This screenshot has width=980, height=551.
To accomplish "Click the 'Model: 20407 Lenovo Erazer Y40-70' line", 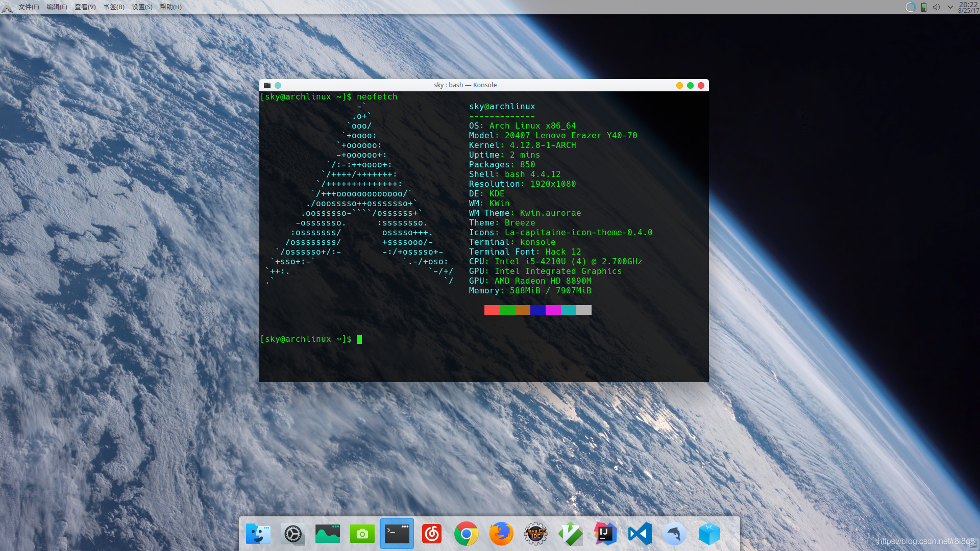I will [553, 136].
